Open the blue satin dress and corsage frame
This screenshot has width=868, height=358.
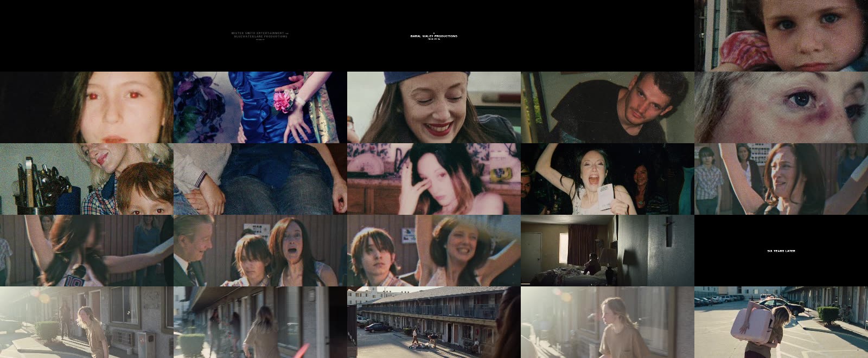coord(260,107)
